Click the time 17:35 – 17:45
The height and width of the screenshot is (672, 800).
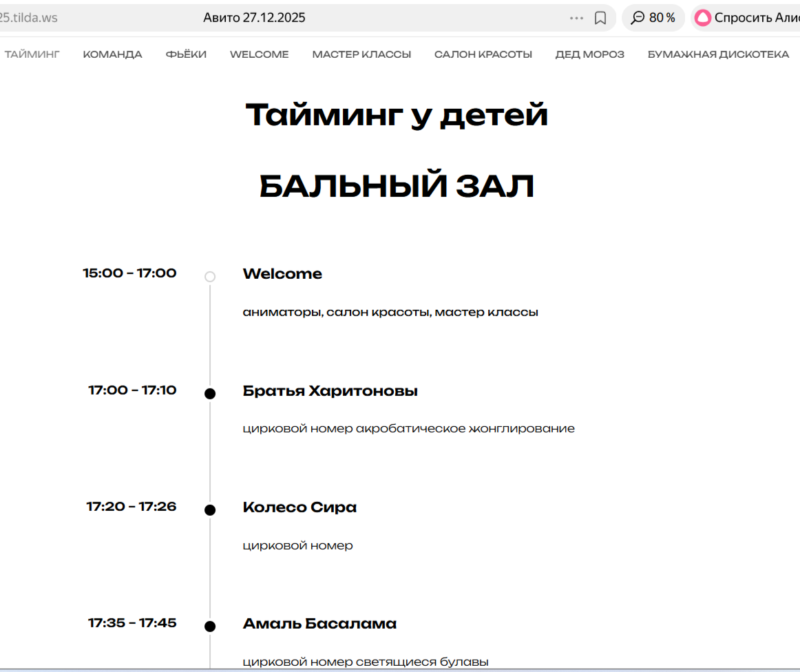[x=132, y=622]
